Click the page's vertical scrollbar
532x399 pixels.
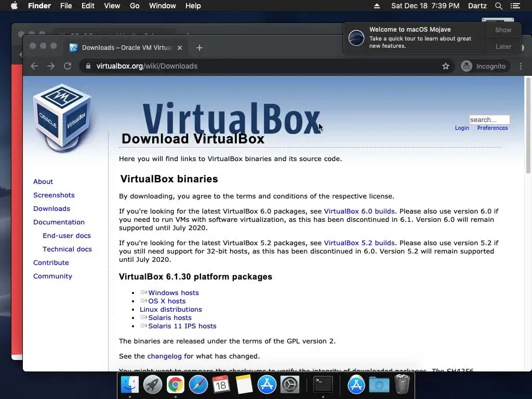click(x=528, y=126)
